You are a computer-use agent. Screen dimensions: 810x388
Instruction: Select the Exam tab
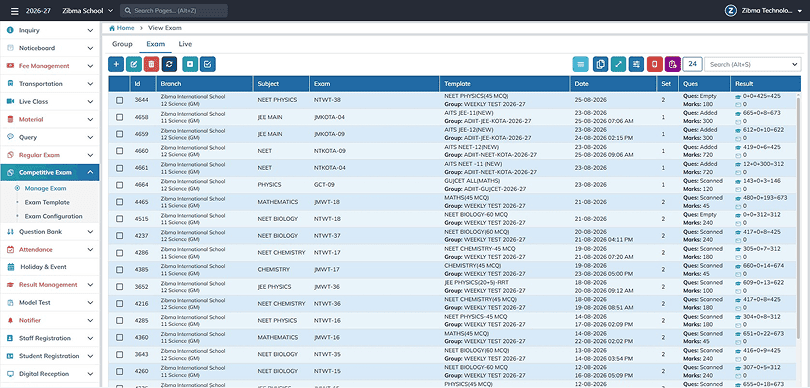pos(155,44)
